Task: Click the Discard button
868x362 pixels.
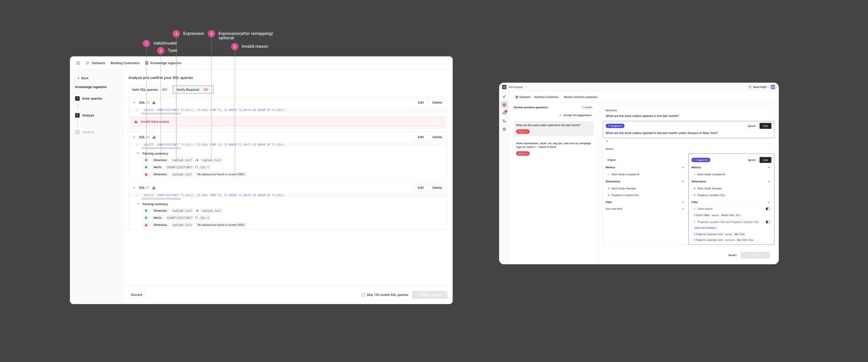Action: pos(137,295)
